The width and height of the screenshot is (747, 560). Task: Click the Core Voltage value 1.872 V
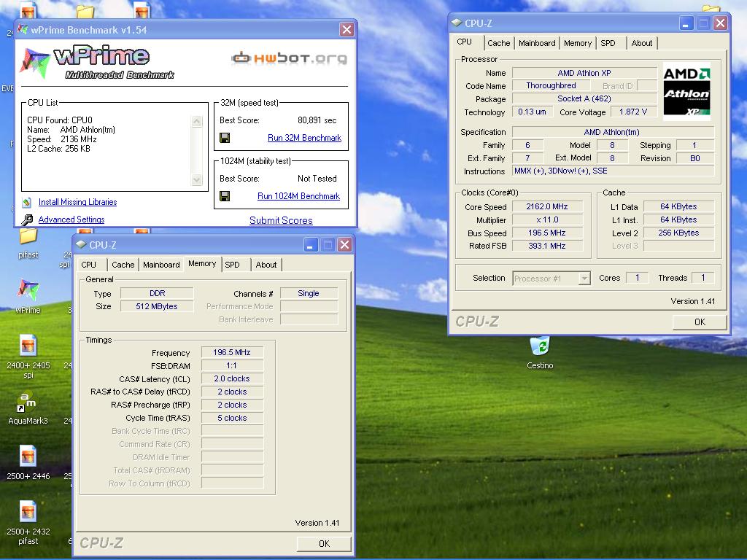[633, 112]
